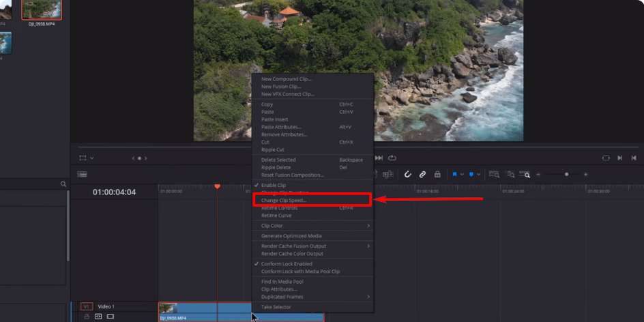Click the timecode 01:00:04:04 field
The width and height of the screenshot is (644, 322).
pos(114,192)
